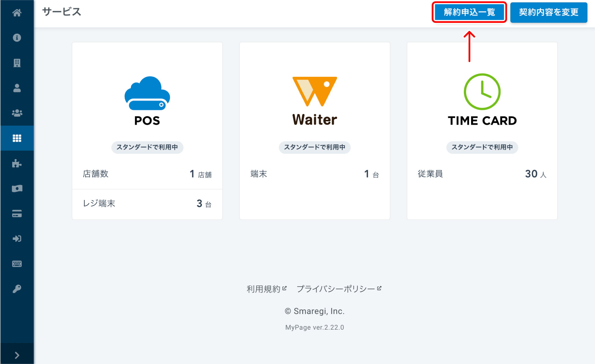The width and height of the screenshot is (595, 364).
Task: Open the single user sidebar icon
Action: tap(17, 88)
